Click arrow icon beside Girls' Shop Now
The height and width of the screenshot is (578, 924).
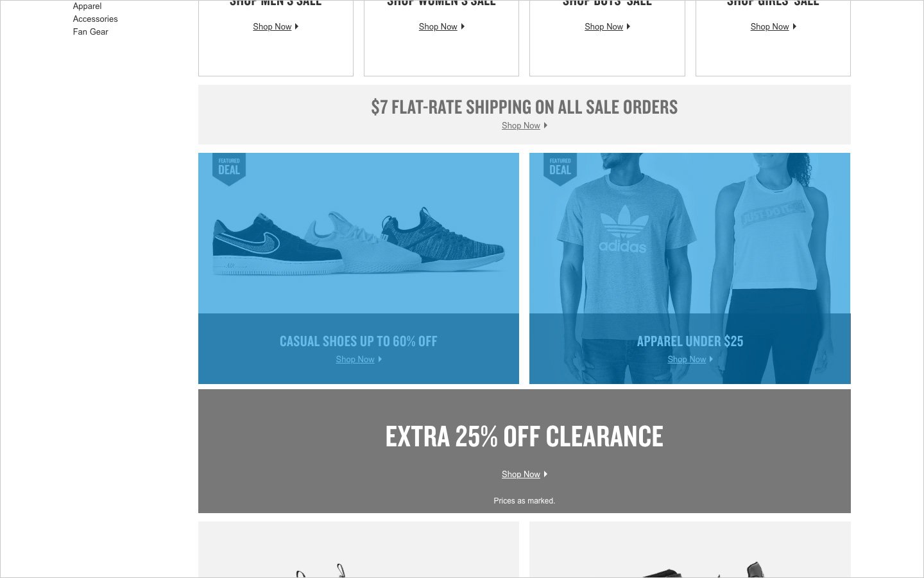[x=794, y=27]
